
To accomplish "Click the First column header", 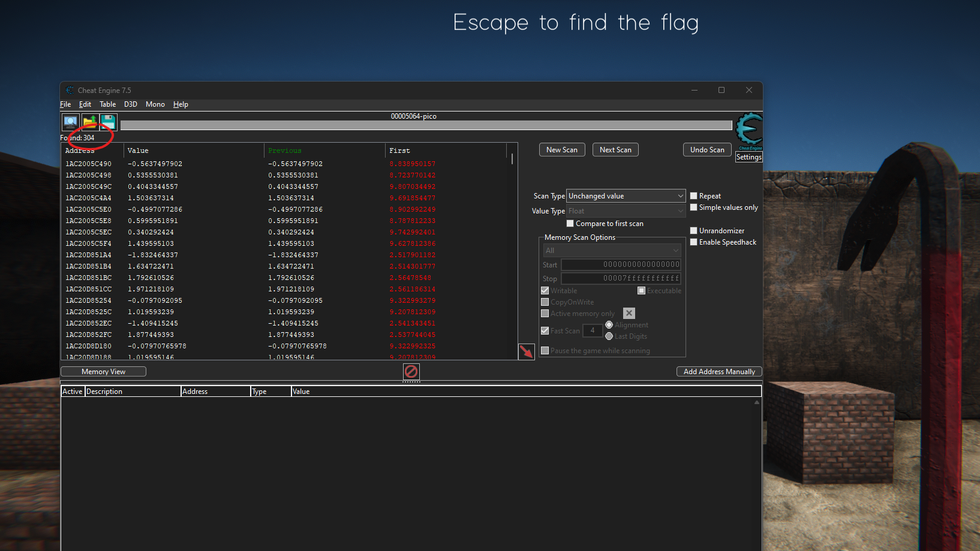I will (446, 150).
